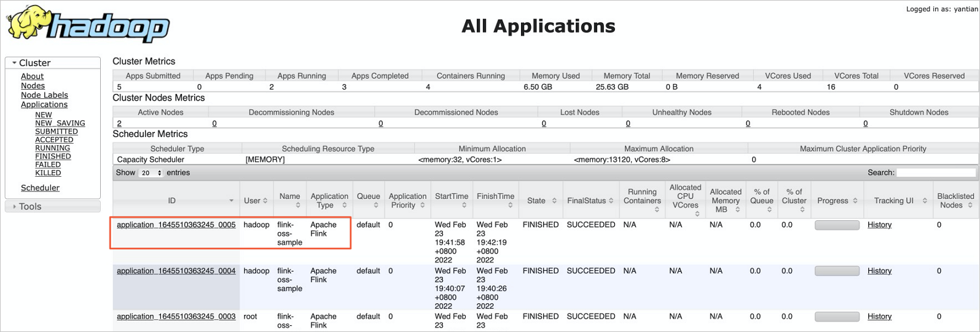Sort by FinishTime column arrows
The height and width of the screenshot is (332, 980).
click(x=510, y=206)
